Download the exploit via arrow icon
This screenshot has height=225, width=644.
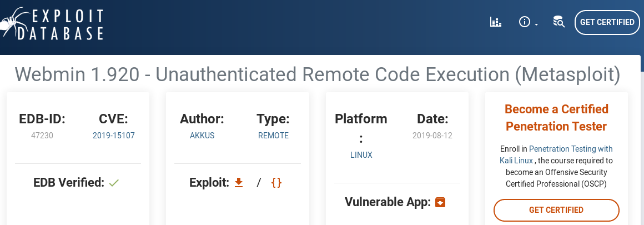(x=239, y=182)
